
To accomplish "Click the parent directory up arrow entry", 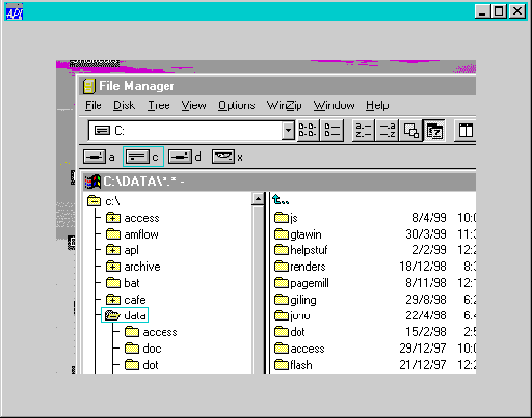I will point(280,200).
